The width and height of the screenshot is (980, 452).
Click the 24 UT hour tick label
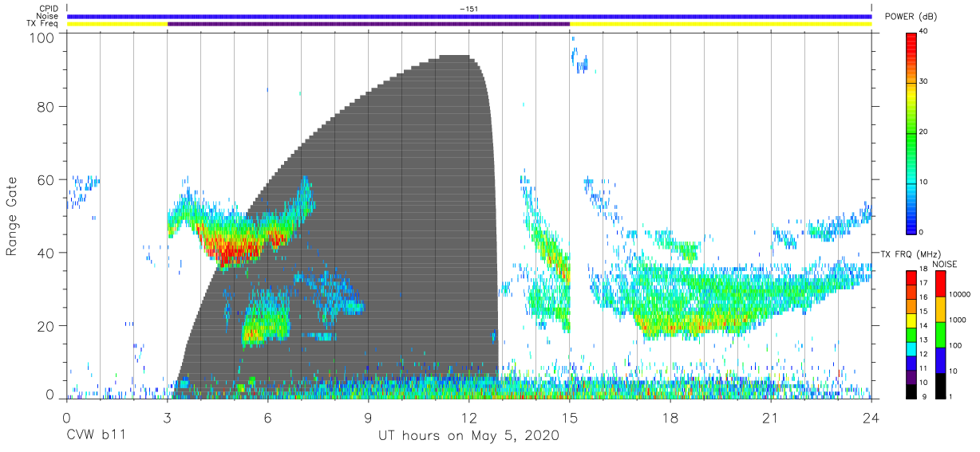[871, 418]
